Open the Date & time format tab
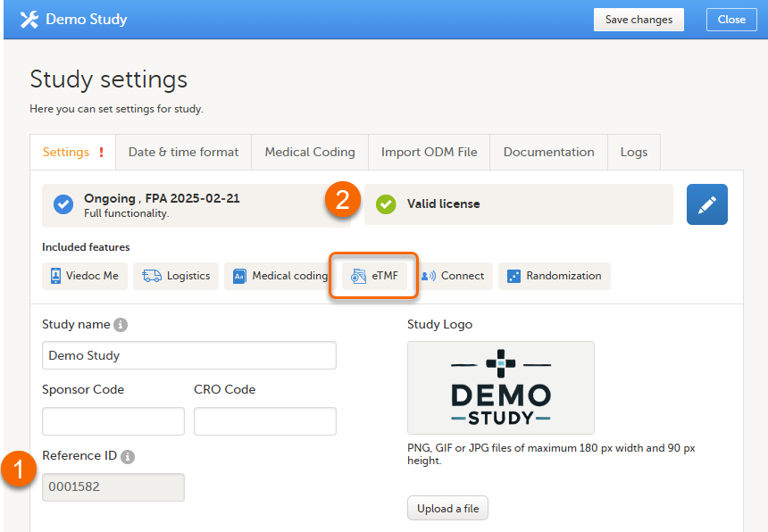 (x=183, y=152)
